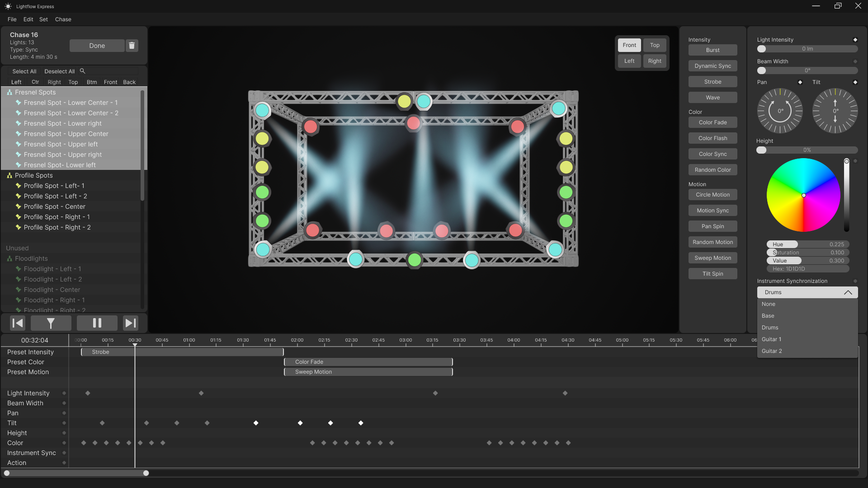
Task: Click the Profile Spots group icon
Action: pos(9,175)
